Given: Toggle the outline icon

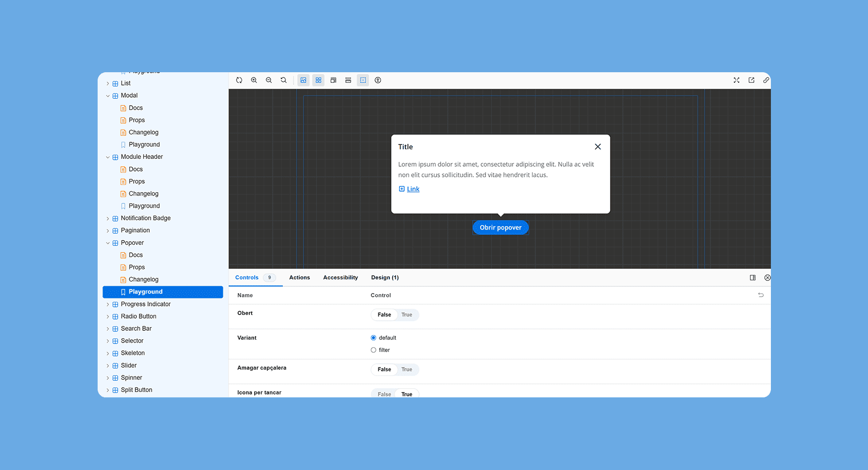Looking at the screenshot, I should (x=363, y=80).
